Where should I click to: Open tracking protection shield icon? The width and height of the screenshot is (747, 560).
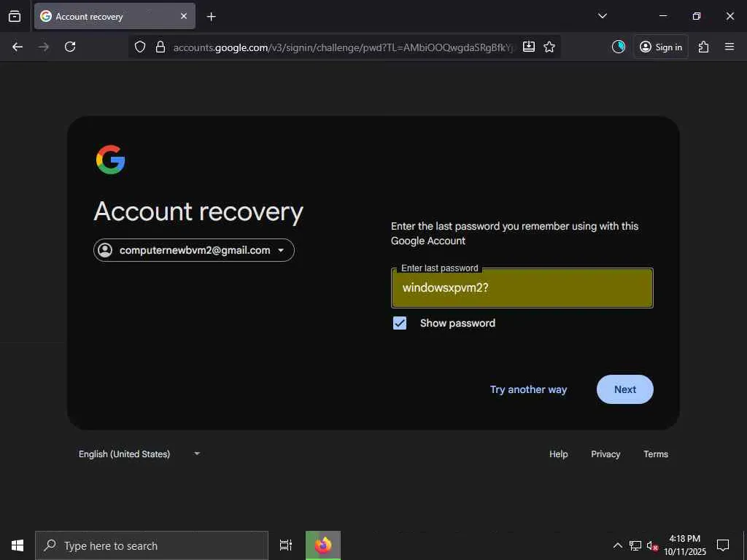point(139,47)
